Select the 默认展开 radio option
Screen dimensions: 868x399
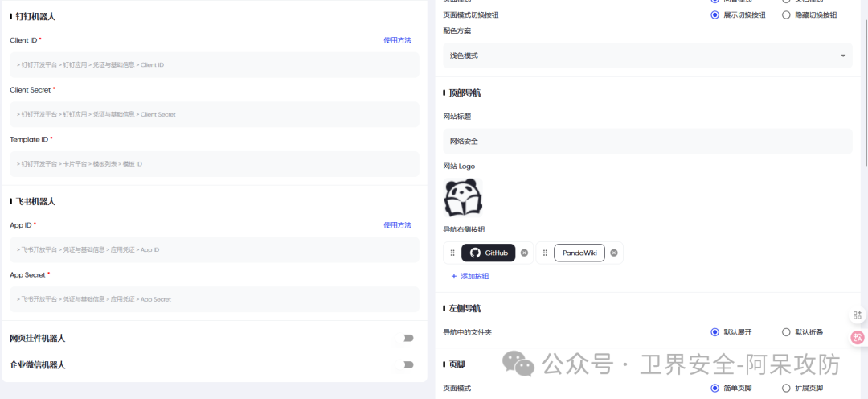click(x=714, y=332)
